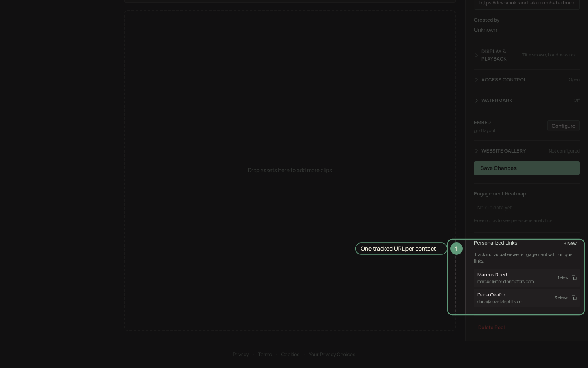The image size is (588, 368).
Task: Click the 'Open' access control status
Action: click(x=574, y=80)
